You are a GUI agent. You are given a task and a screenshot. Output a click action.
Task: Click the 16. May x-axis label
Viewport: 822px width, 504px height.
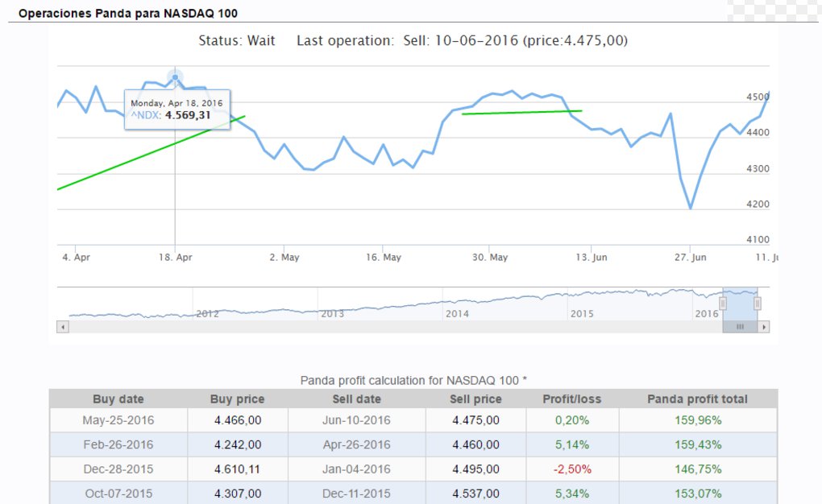[x=384, y=258]
